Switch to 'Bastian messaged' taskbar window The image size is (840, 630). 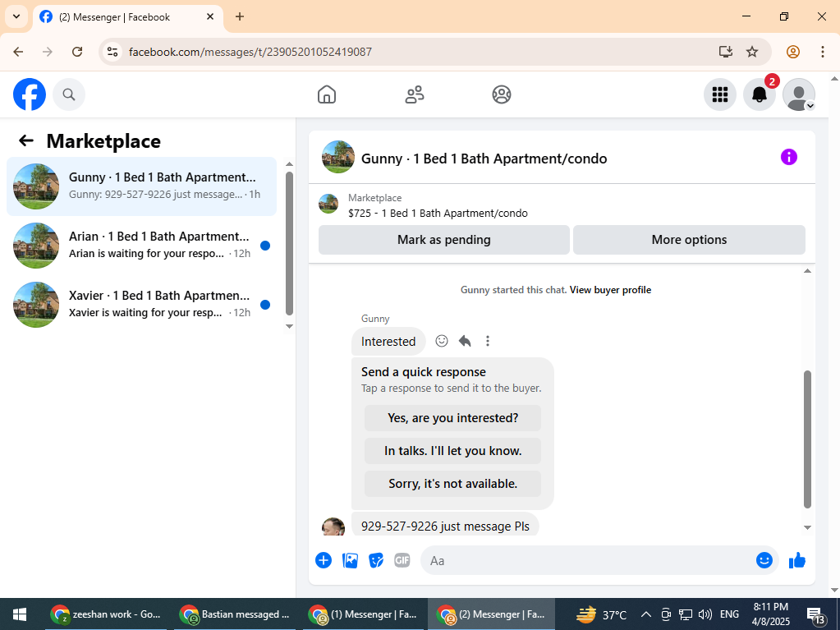tap(236, 614)
